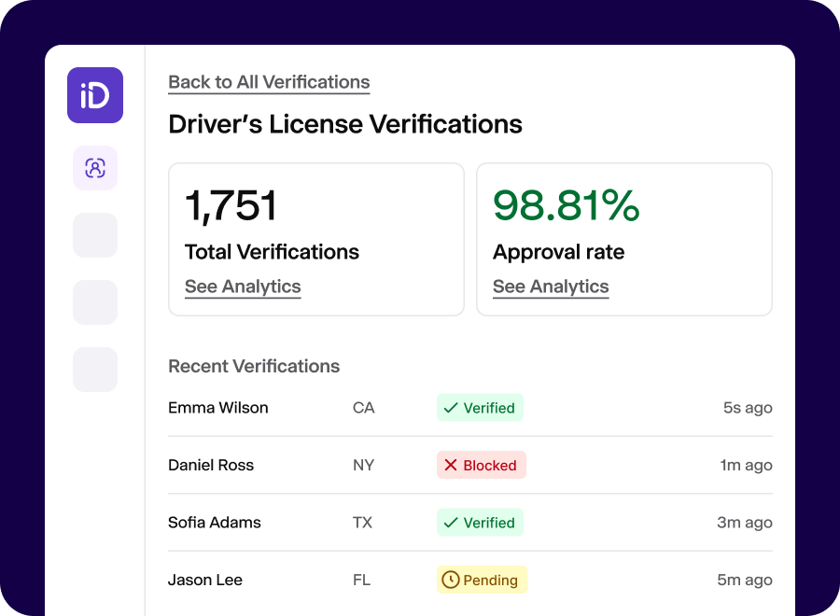The height and width of the screenshot is (616, 840).
Task: Click the iD app logo in sidebar
Action: (x=94, y=95)
